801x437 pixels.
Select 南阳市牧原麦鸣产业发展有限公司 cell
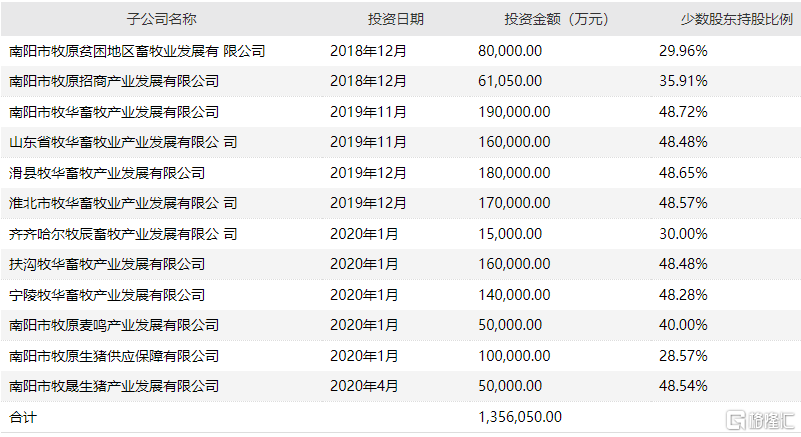click(114, 325)
